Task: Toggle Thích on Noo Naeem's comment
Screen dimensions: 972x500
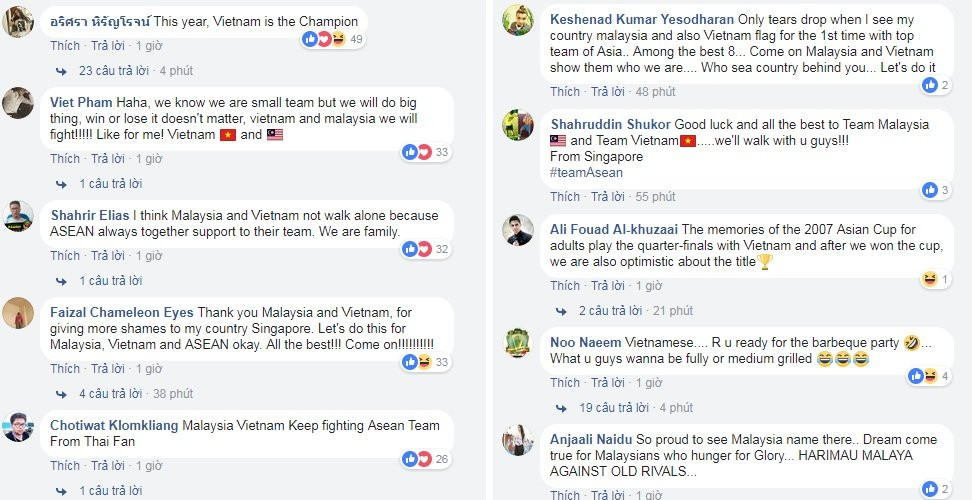Action: (565, 382)
